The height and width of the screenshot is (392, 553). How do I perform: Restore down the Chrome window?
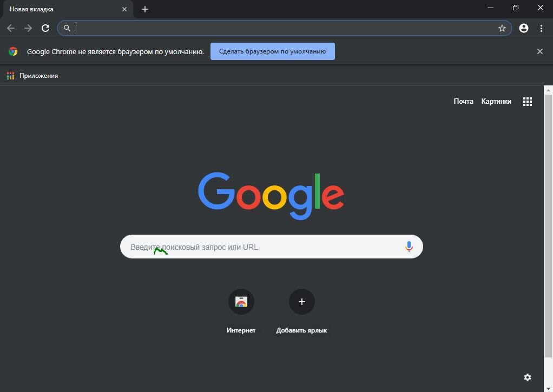[x=516, y=8]
